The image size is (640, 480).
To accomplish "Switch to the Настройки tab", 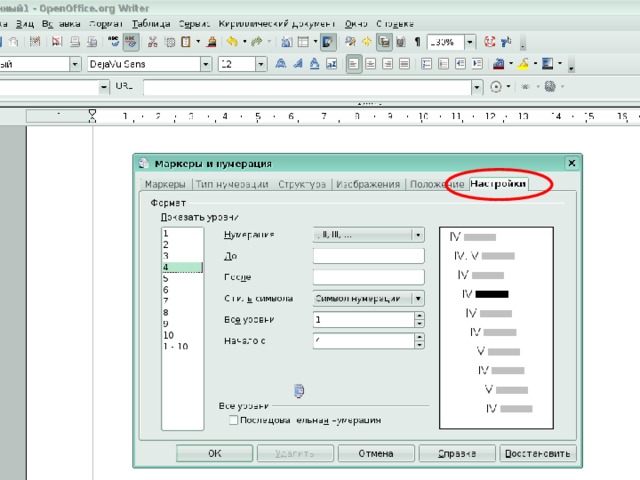I will pyautogui.click(x=498, y=184).
